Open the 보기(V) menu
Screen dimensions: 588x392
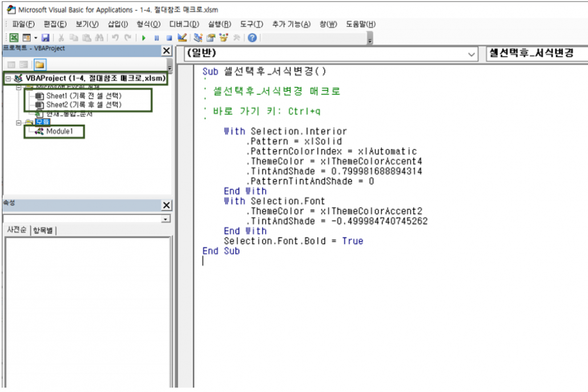[x=87, y=24]
